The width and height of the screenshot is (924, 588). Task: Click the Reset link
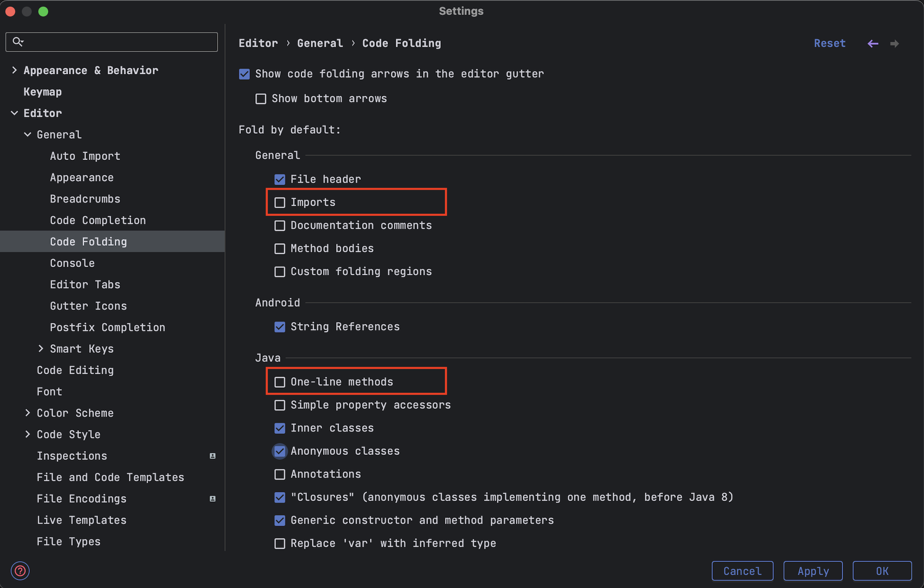[x=829, y=43]
